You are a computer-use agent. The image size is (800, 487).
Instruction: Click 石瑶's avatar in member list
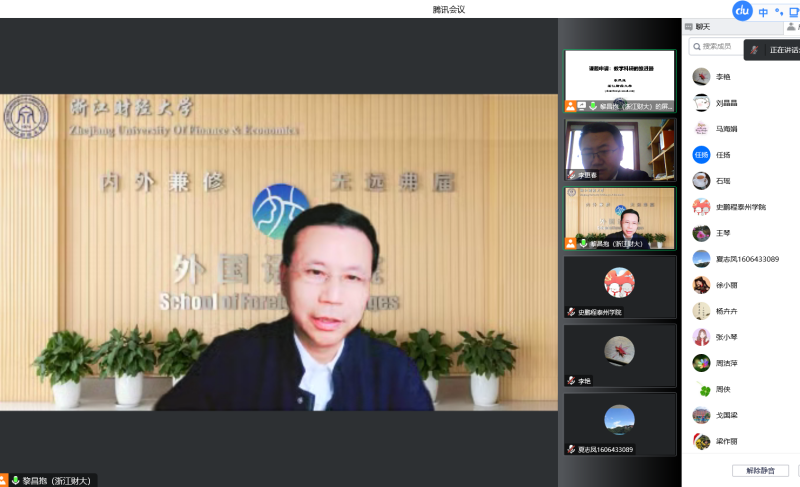pyautogui.click(x=702, y=180)
